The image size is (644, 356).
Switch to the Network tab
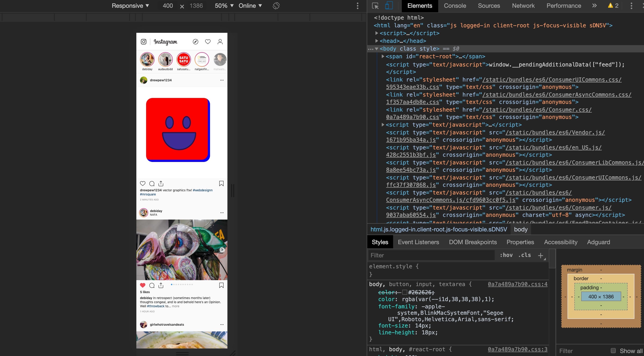[523, 6]
